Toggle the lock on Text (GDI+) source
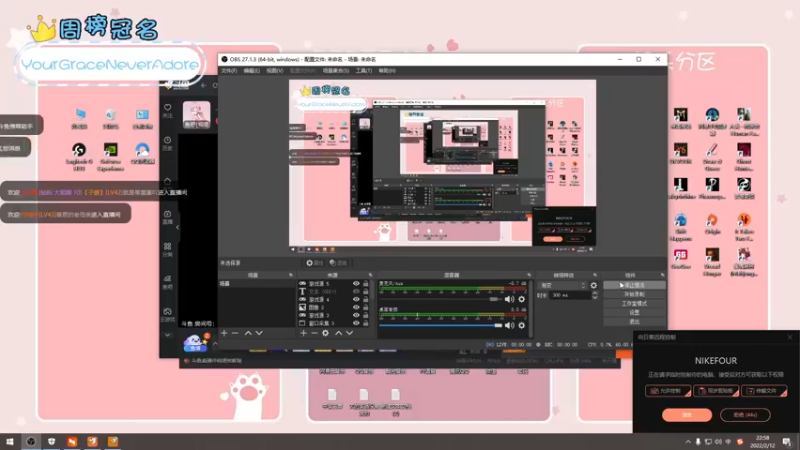The height and width of the screenshot is (450, 800). tap(366, 291)
